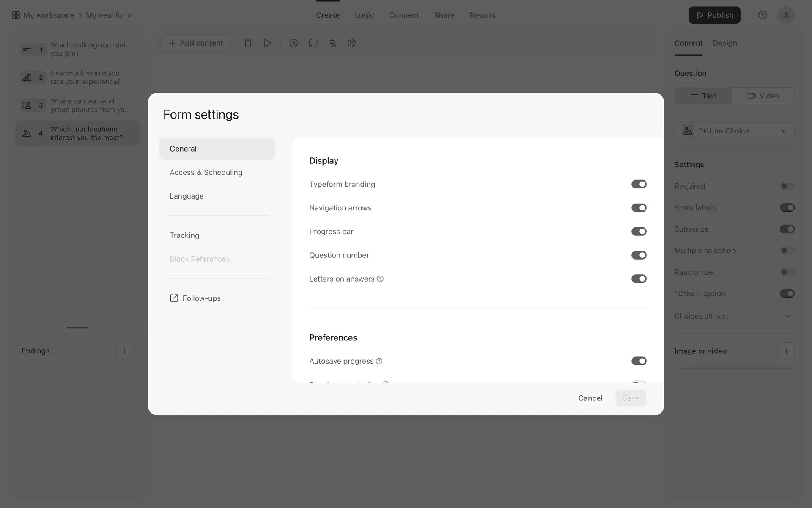Click the translate icon in toolbar
Image resolution: width=812 pixels, height=508 pixels.
(332, 43)
